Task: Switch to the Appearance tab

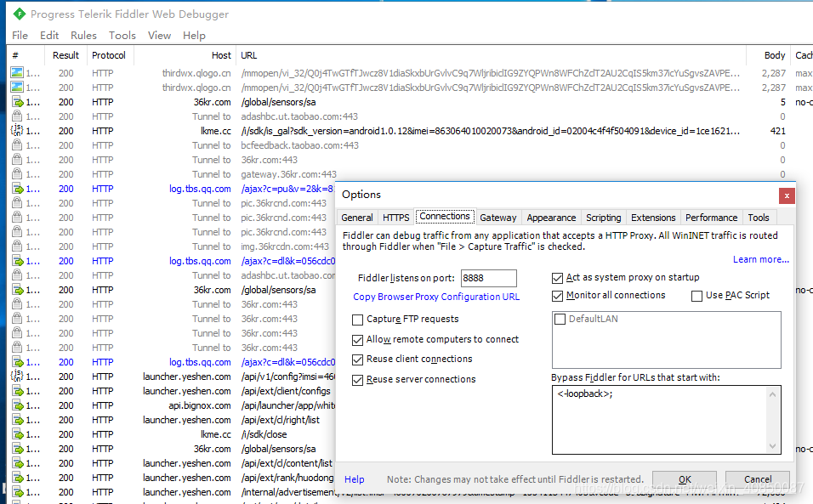Action: tap(551, 218)
